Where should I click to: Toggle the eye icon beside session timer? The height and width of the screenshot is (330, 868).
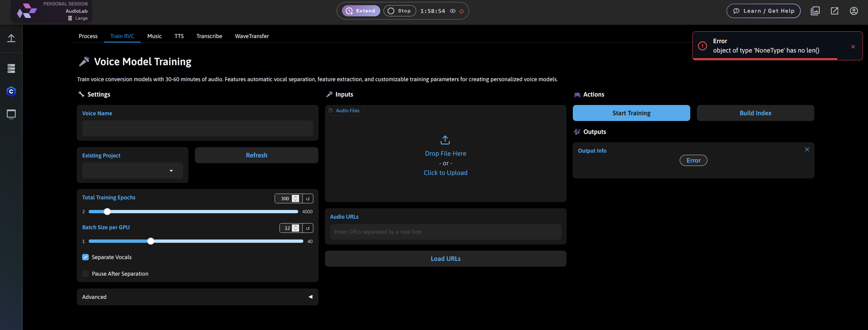click(453, 11)
